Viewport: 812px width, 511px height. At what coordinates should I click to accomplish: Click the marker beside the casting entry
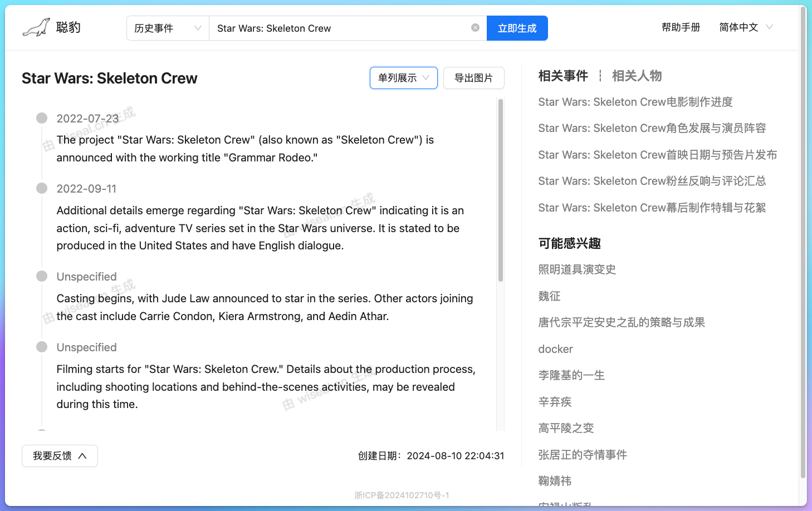[42, 276]
